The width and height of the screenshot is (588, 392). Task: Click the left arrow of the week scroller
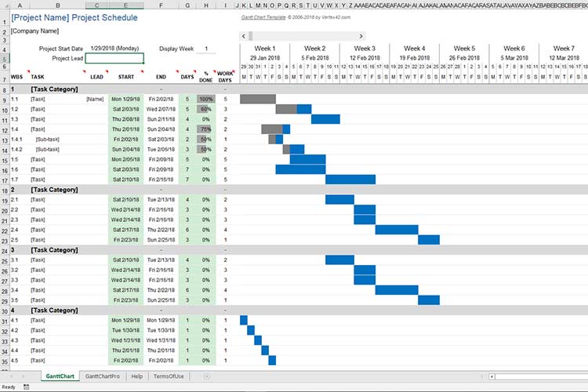point(244,36)
